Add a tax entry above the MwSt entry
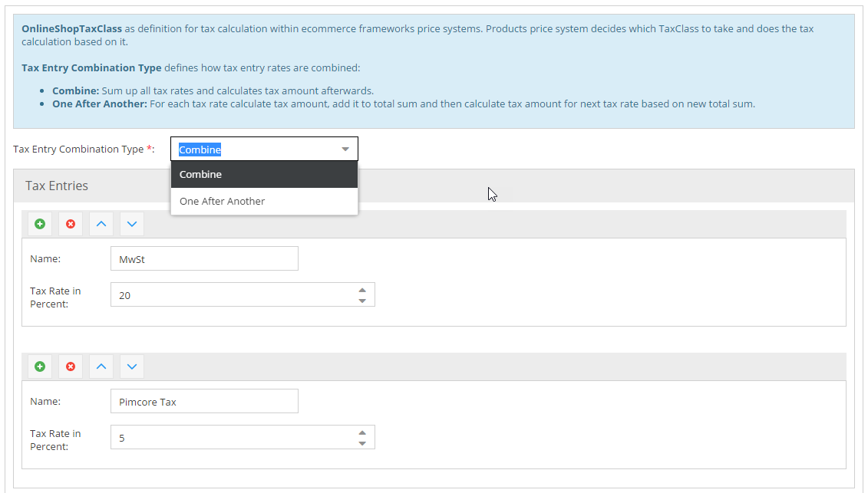This screenshot has width=868, height=493. 40,224
